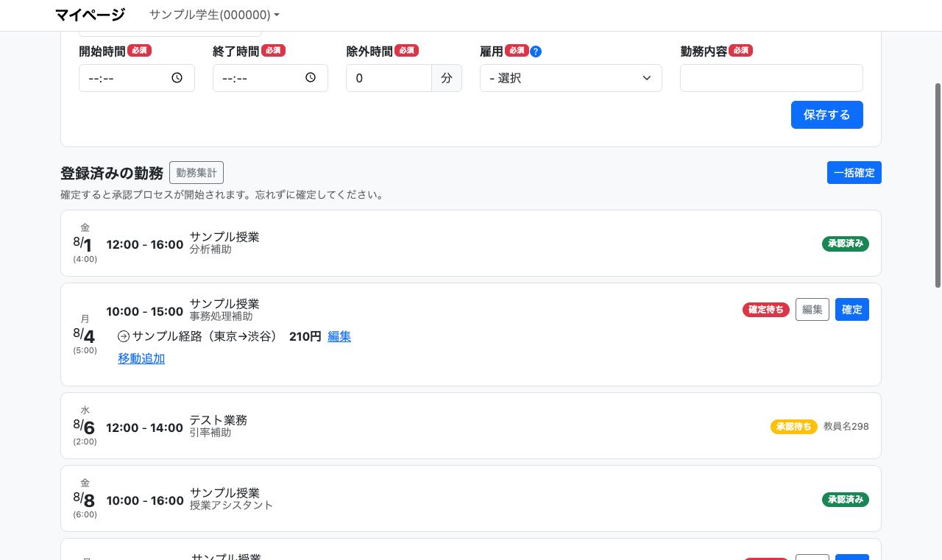The image size is (942, 560).
Task: Click the clock icon in 終了時間 field
Action: [311, 77]
